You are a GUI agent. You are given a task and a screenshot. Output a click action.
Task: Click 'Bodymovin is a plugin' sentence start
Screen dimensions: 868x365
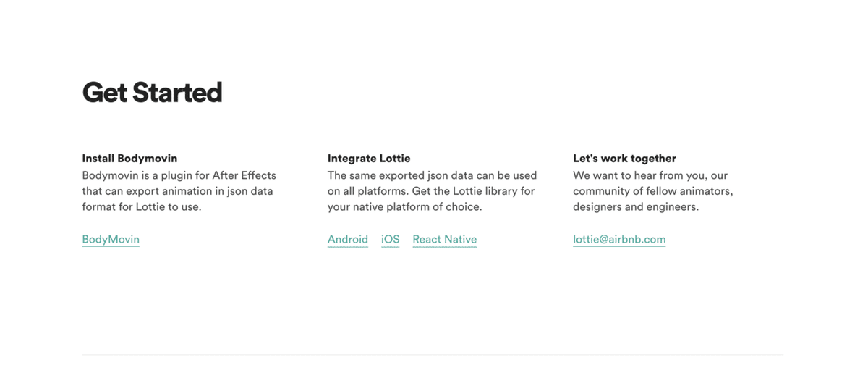(135, 175)
